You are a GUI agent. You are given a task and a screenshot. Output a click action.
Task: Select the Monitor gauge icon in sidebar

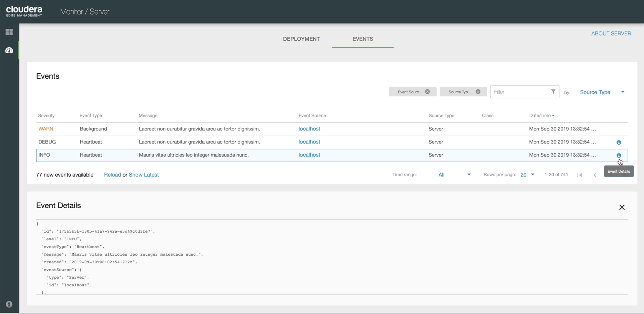coord(9,50)
